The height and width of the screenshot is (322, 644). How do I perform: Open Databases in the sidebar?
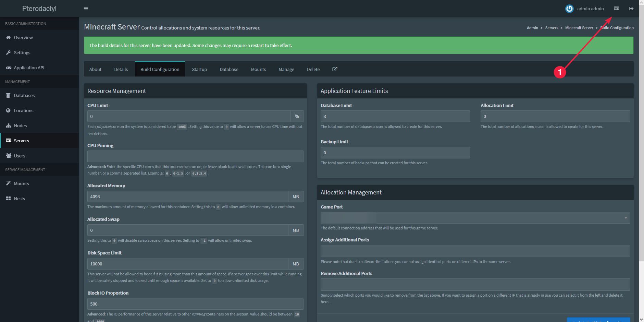pyautogui.click(x=39, y=95)
